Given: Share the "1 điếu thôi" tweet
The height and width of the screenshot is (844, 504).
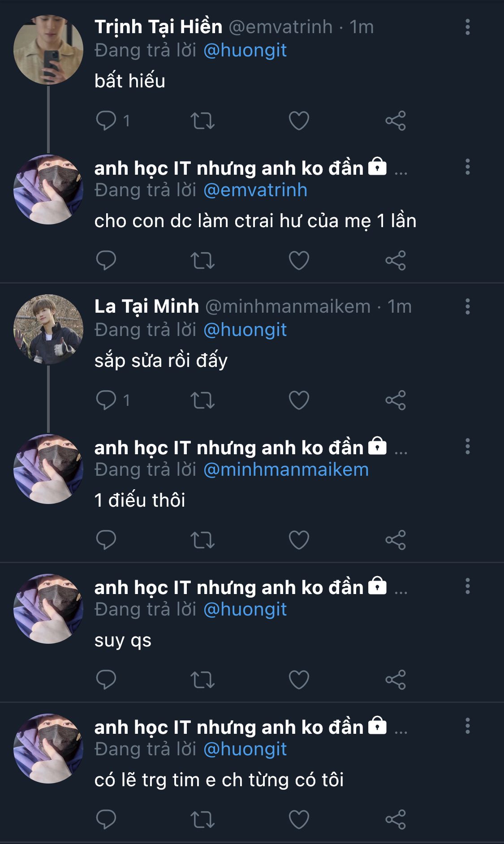Looking at the screenshot, I should (x=396, y=540).
